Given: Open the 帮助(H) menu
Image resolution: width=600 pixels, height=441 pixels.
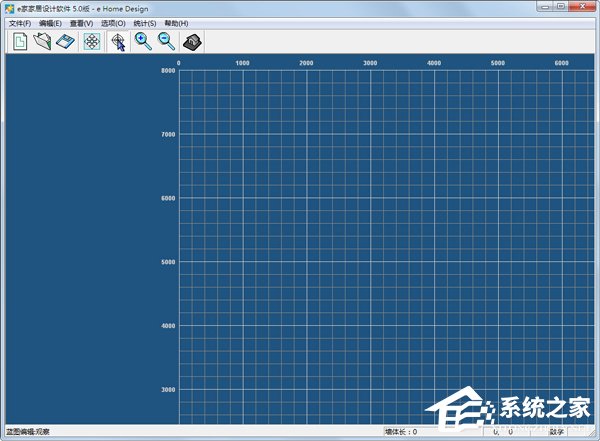Looking at the screenshot, I should click(x=176, y=23).
